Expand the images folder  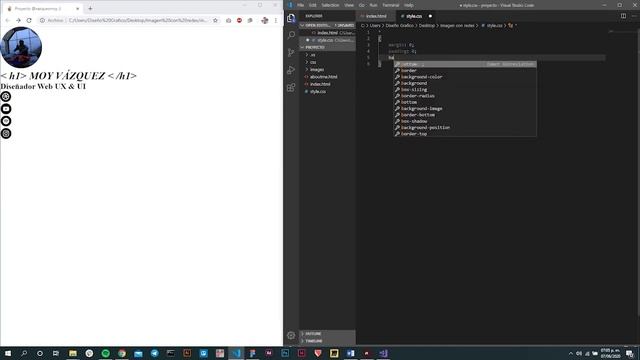[328, 69]
